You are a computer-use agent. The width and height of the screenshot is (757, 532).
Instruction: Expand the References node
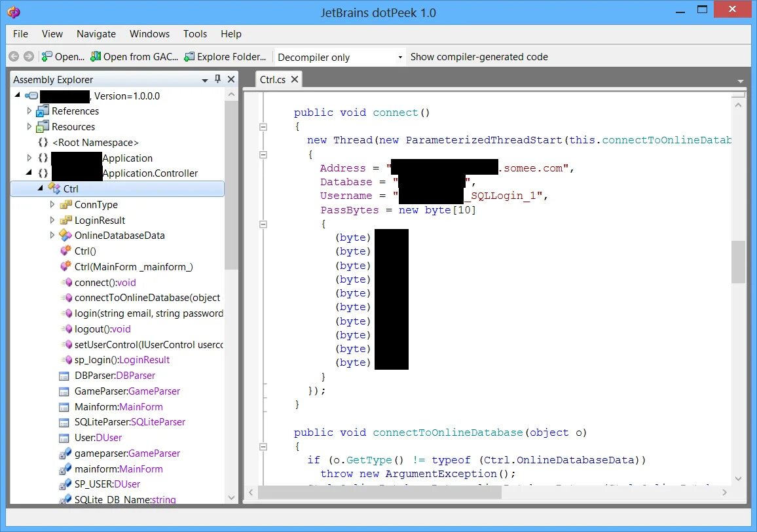[x=29, y=111]
